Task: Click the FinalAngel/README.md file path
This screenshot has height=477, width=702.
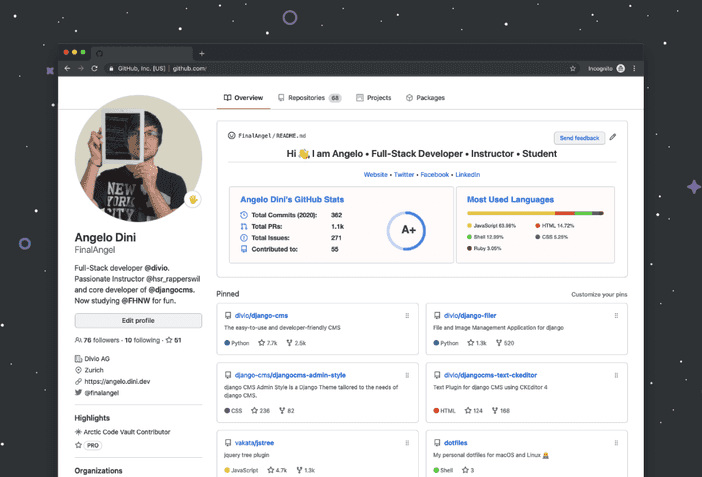Action: coord(272,136)
